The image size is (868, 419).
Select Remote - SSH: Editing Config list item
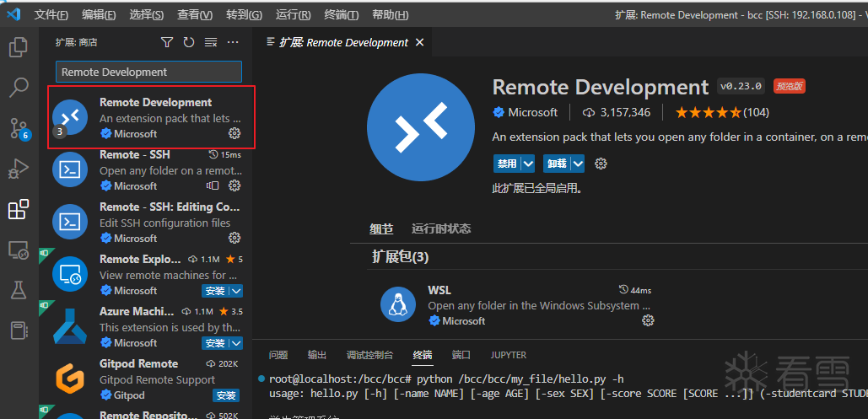(x=147, y=222)
